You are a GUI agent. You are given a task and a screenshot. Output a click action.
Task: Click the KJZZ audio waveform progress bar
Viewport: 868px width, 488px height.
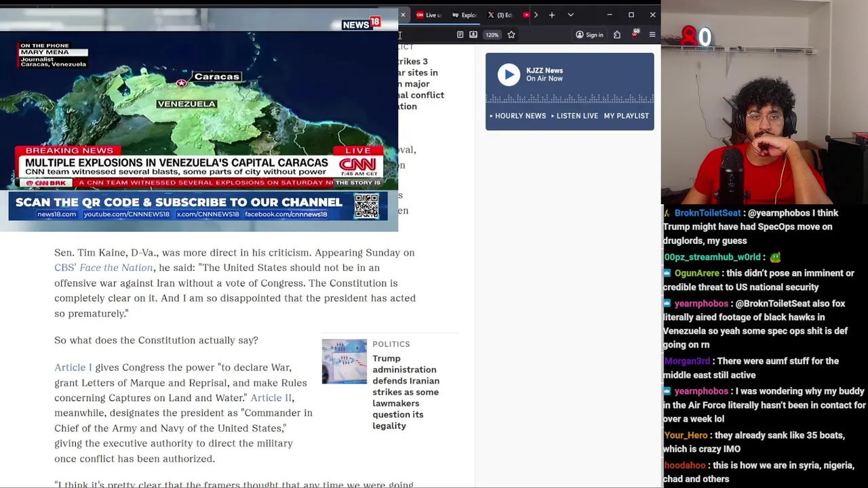click(570, 99)
